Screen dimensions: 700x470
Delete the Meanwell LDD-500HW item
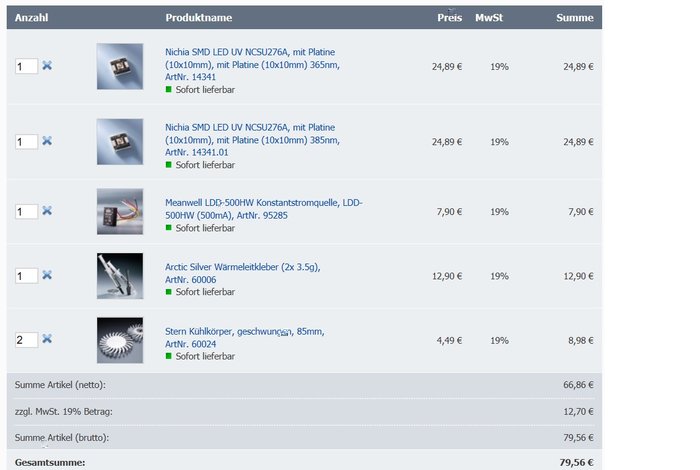(47, 211)
